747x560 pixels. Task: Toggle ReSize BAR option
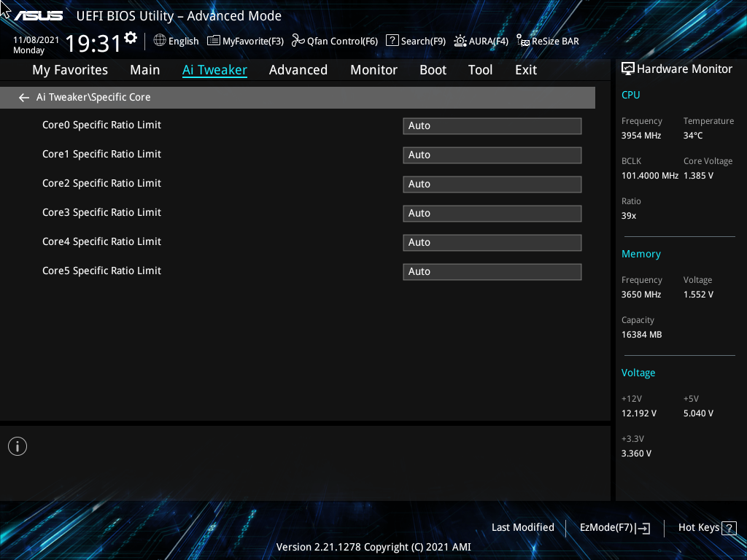(548, 41)
